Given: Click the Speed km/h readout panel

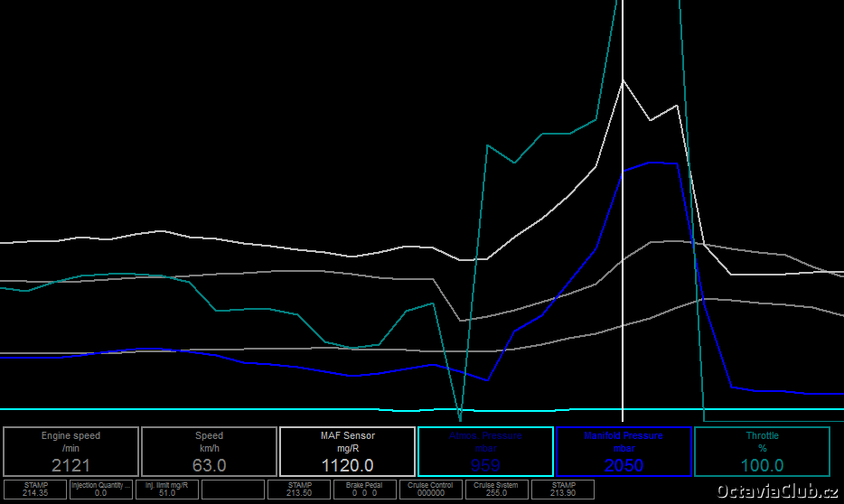Looking at the screenshot, I should pyautogui.click(x=209, y=452).
